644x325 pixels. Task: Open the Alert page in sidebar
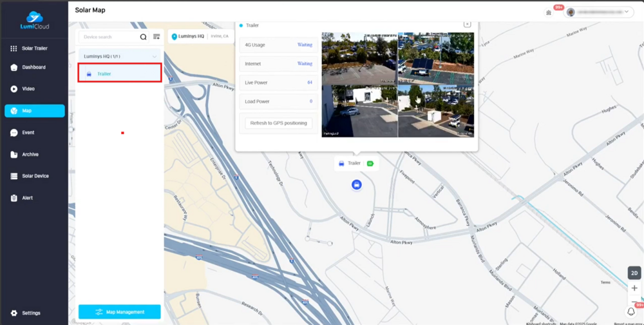click(x=27, y=198)
